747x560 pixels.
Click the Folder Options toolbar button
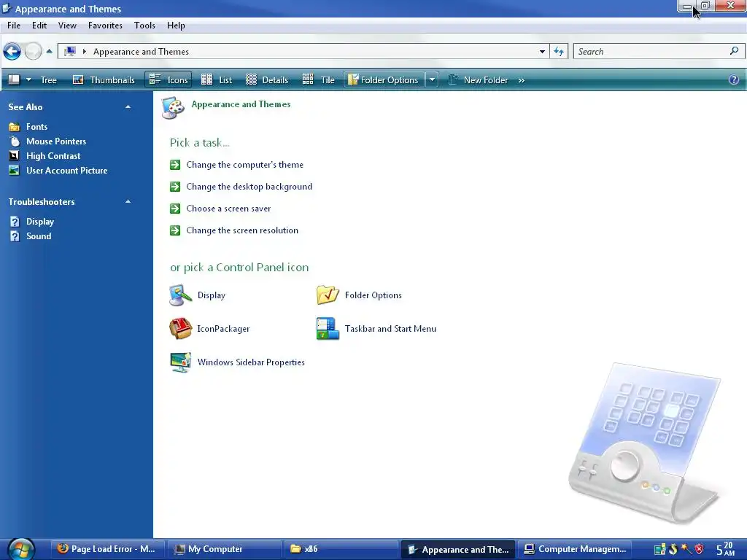tap(384, 80)
